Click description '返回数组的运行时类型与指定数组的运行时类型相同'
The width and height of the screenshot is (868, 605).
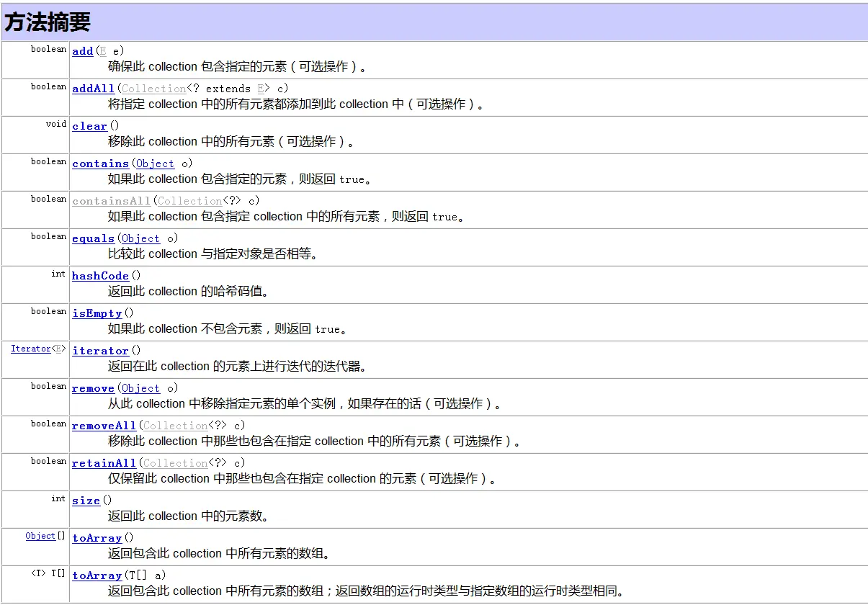pyautogui.click(x=476, y=591)
